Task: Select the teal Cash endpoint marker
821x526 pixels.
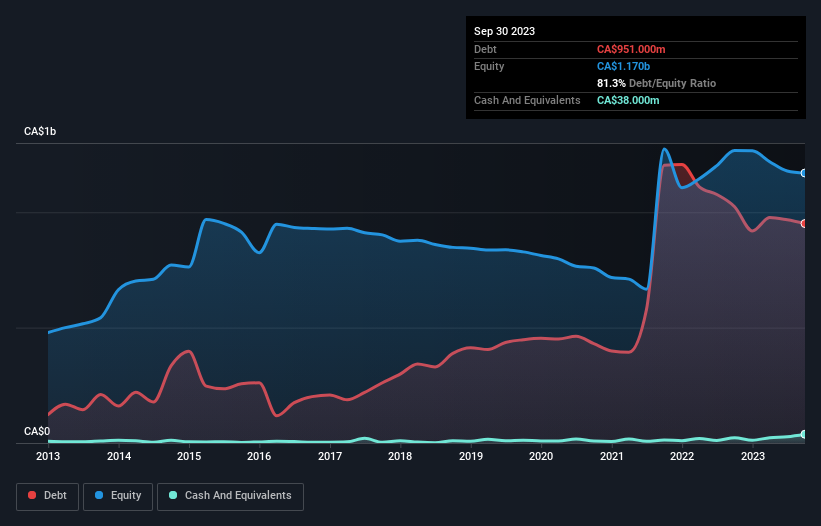Action: tap(804, 434)
